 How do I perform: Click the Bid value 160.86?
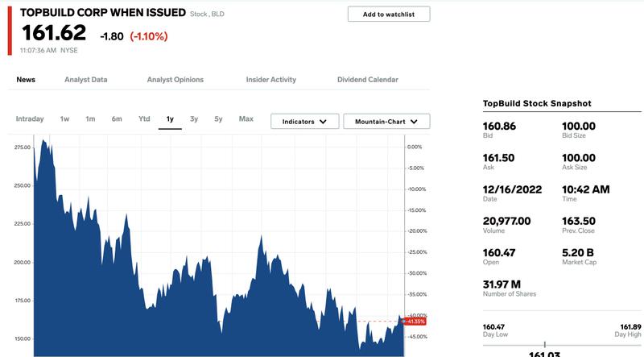click(499, 127)
